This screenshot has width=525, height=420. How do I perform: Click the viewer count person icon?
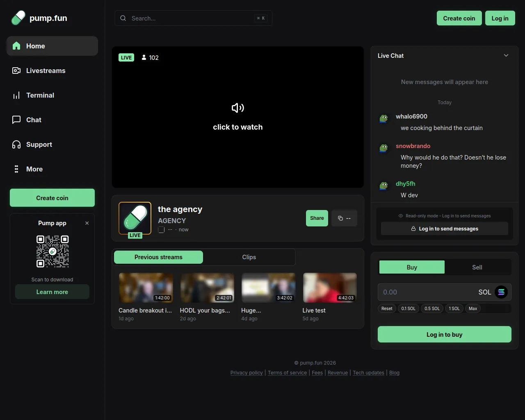click(144, 57)
